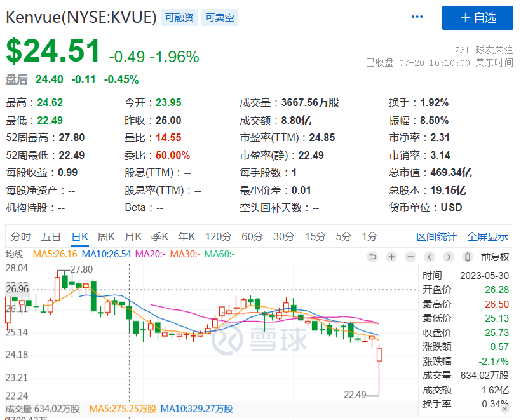Click the 22.49 low marker on chart

(x=355, y=395)
